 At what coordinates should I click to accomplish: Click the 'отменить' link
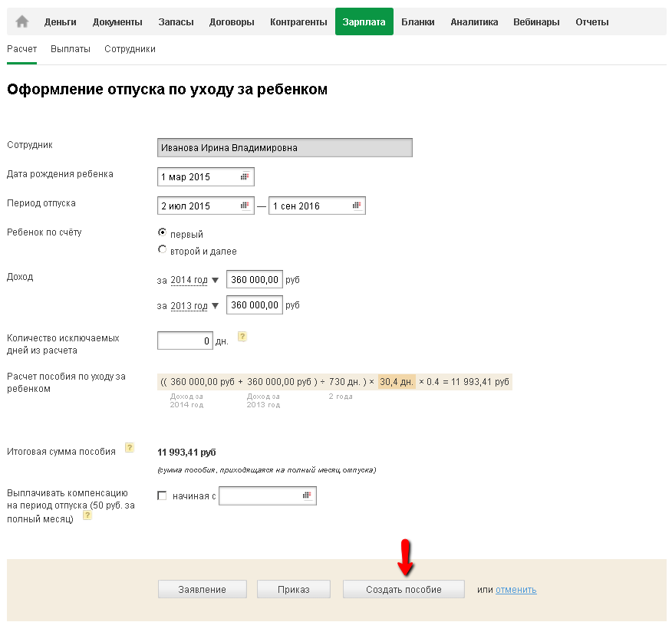[516, 590]
